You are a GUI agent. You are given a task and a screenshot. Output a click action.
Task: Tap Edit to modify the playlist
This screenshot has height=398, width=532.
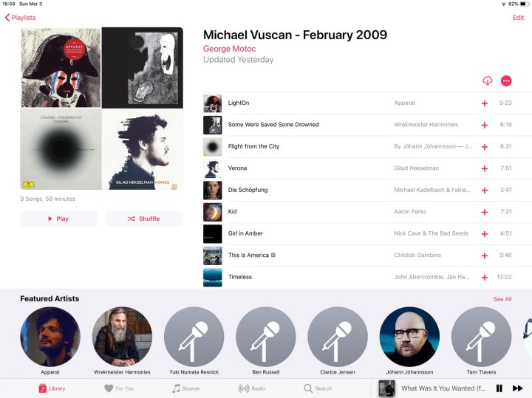(x=518, y=18)
